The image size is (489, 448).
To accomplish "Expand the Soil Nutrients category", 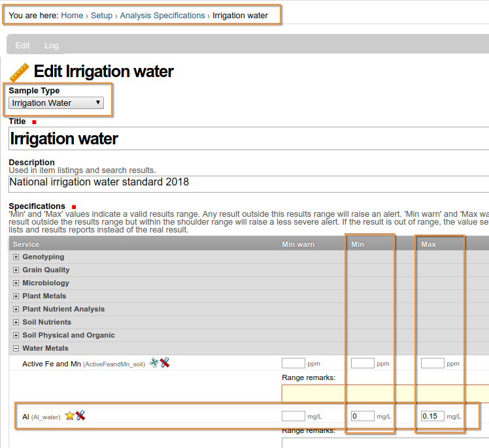I will 16,322.
